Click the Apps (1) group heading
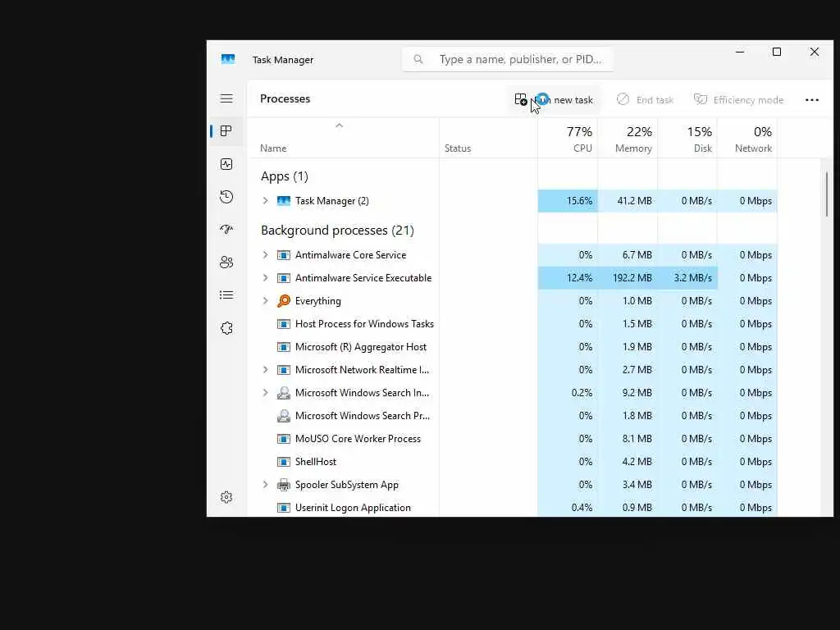The image size is (840, 630). [285, 176]
